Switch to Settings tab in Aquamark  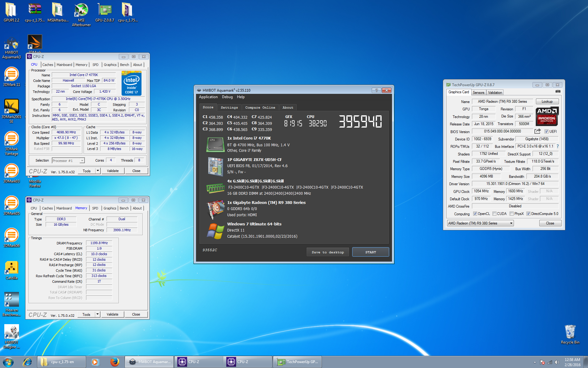[229, 107]
